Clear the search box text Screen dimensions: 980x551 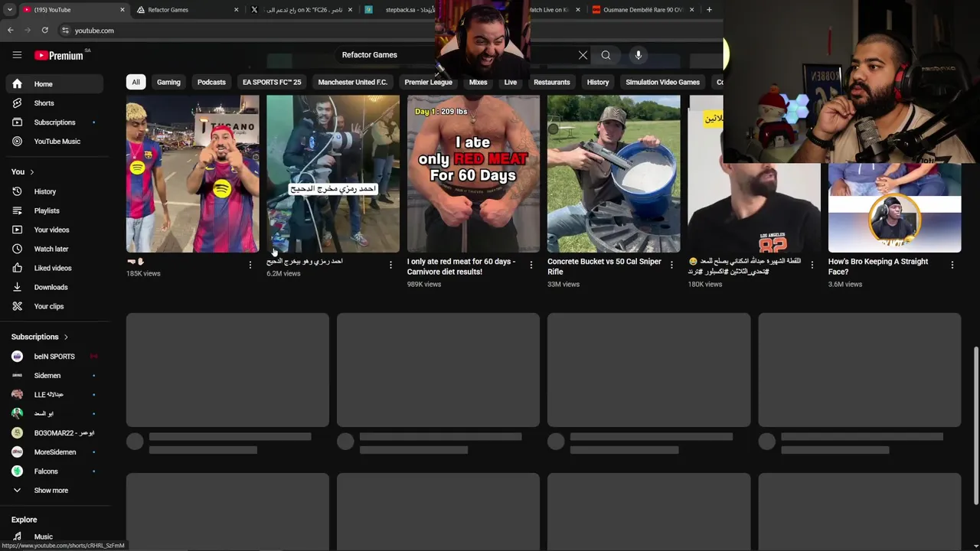coord(583,55)
